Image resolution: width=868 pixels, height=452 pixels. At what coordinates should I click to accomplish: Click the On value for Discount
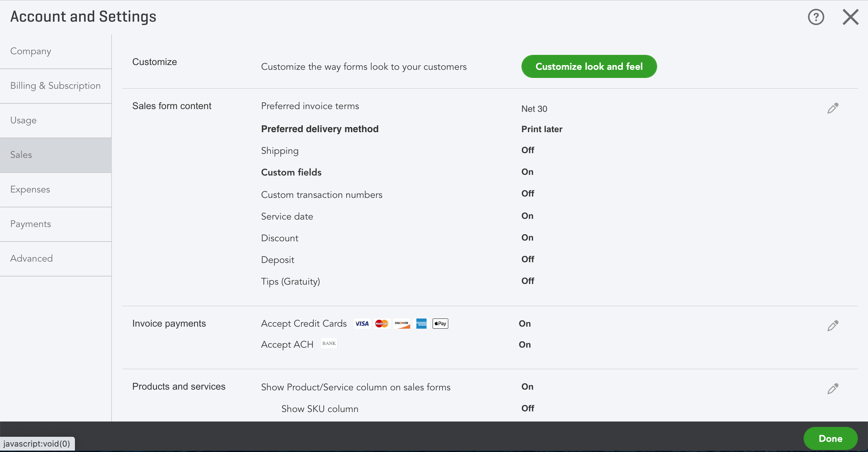527,238
